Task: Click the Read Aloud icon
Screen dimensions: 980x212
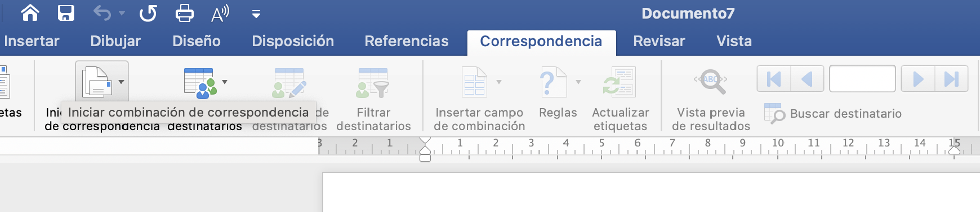Action: coord(220,13)
